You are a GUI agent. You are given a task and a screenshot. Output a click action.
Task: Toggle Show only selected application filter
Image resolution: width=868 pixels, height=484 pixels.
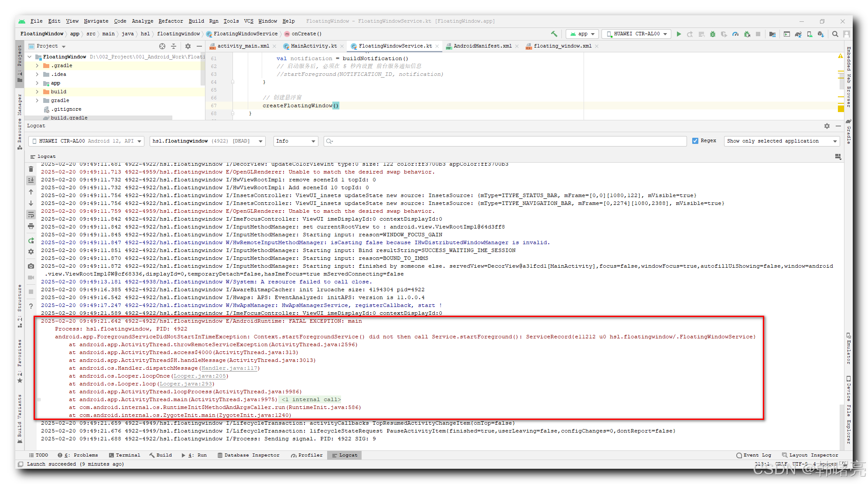click(781, 141)
